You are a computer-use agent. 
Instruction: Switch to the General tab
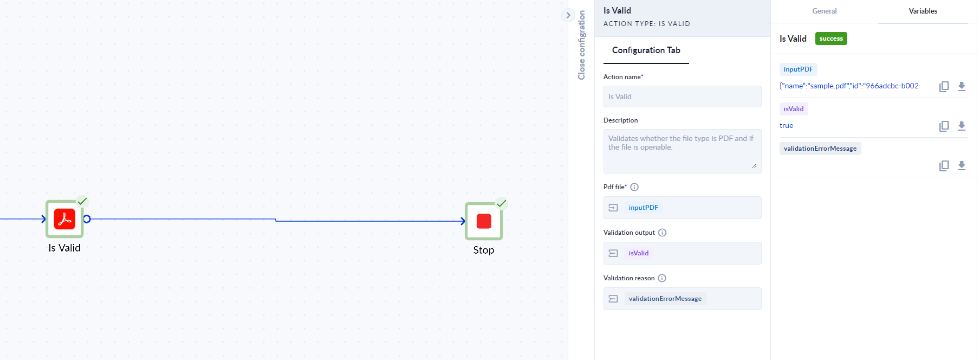824,11
